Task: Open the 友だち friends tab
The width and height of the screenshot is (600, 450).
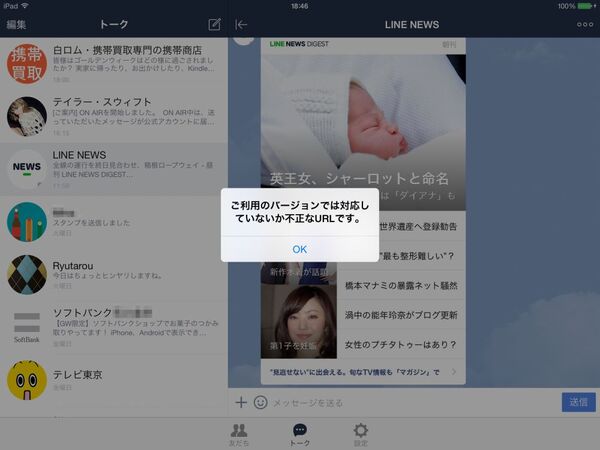Action: [x=239, y=435]
